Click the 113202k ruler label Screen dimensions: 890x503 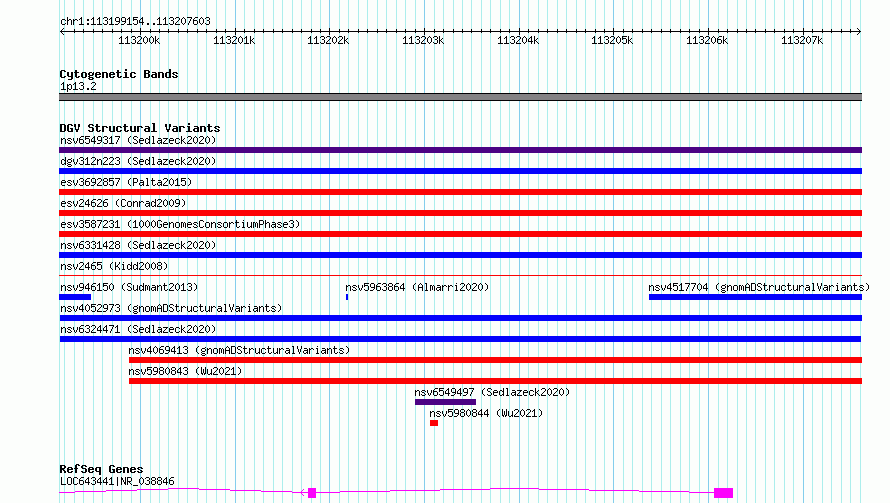[x=328, y=40]
